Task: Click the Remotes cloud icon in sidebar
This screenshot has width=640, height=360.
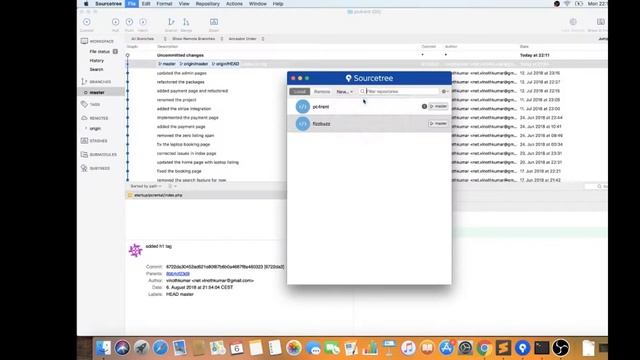Action: (x=84, y=118)
